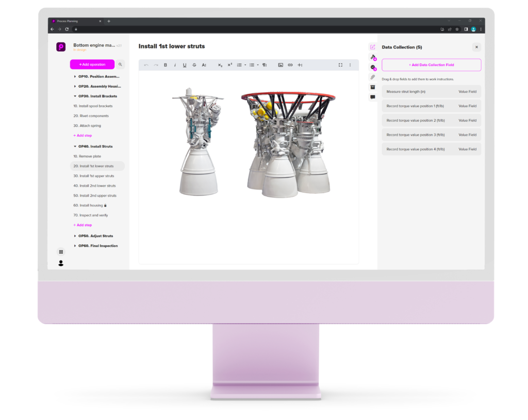The width and height of the screenshot is (528, 420).
Task: Expand the OP50. Adjust Struts operation
Action: pos(75,236)
